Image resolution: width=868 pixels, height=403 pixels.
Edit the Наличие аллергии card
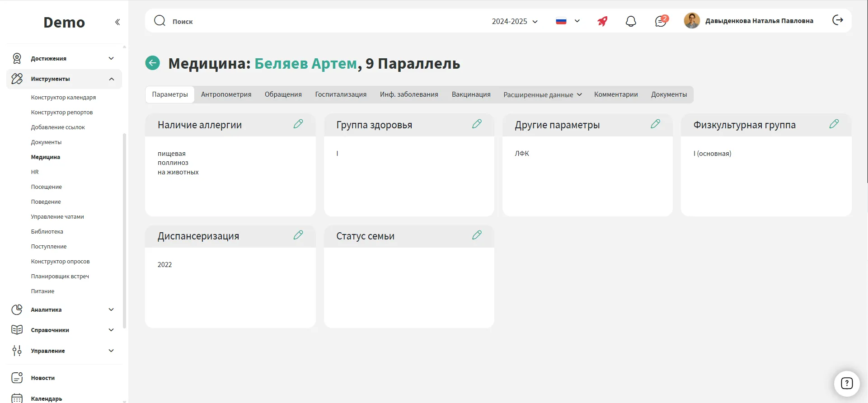coord(298,124)
